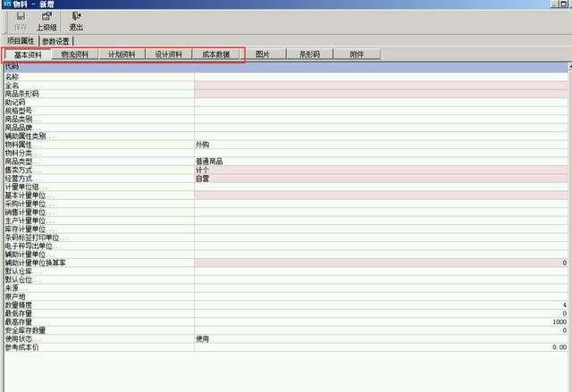572x392 pixels.
Task: Open the 商品品牌 selection field
Action: [381, 128]
